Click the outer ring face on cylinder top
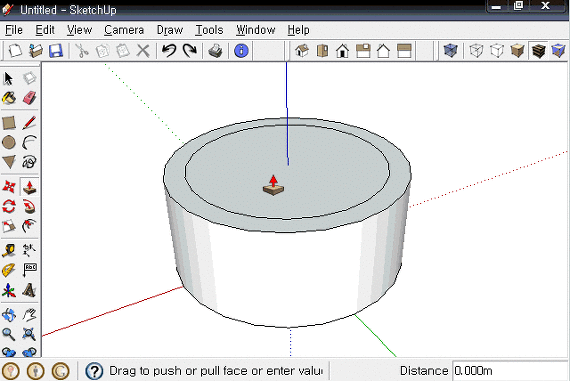 coord(287,225)
